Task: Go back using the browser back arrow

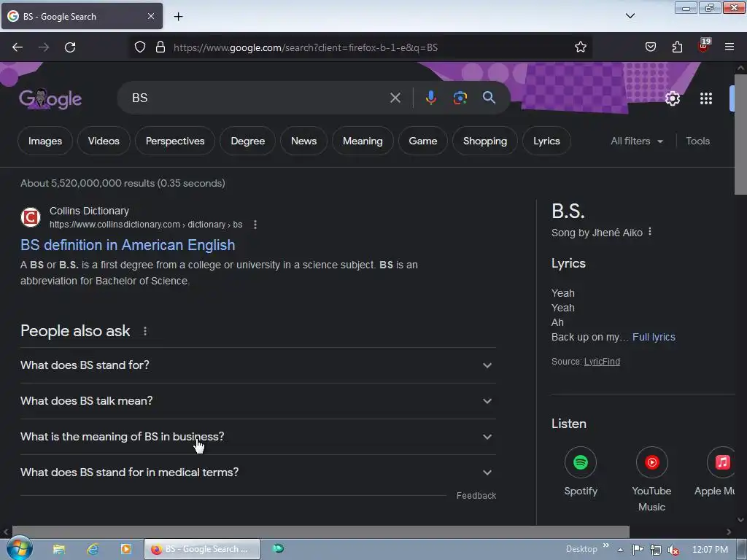Action: click(x=18, y=47)
